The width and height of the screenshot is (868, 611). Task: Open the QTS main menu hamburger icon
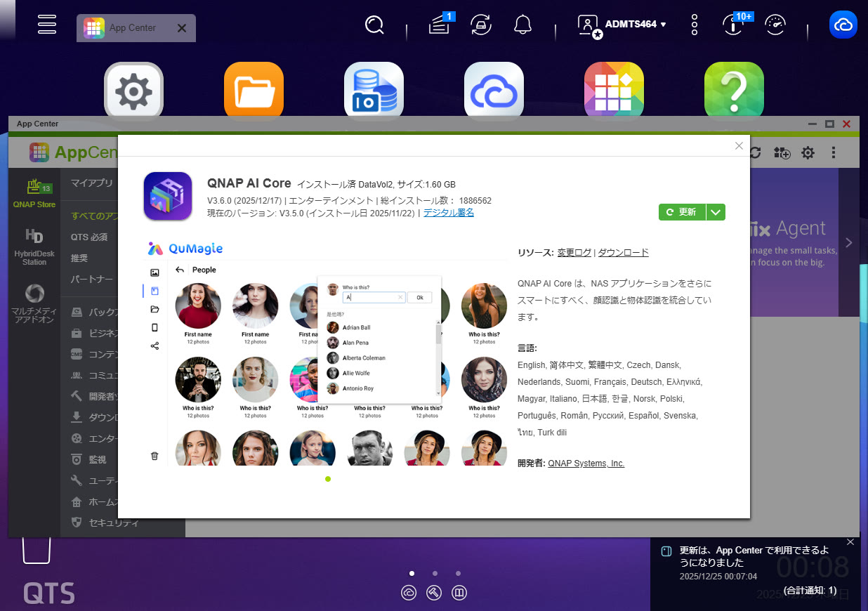[x=47, y=24]
